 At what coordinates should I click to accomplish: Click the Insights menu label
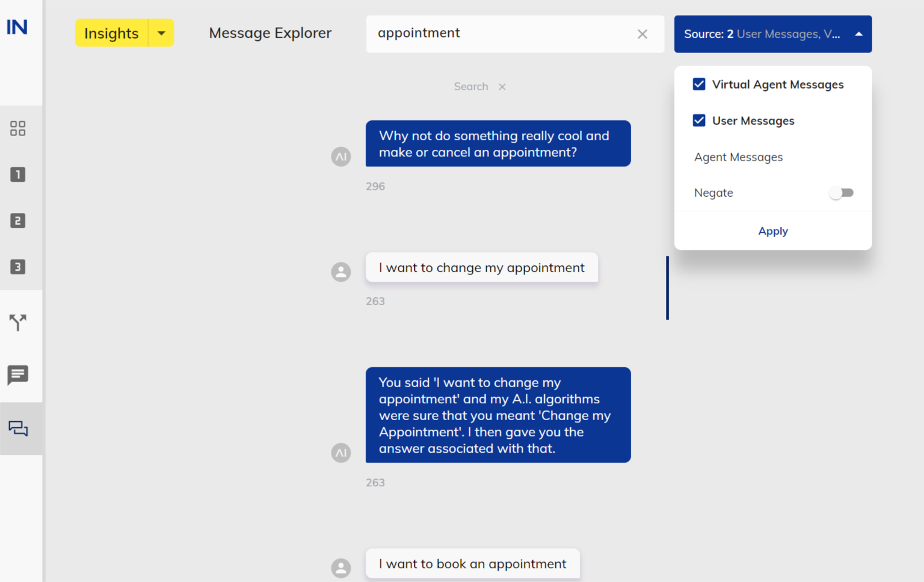111,33
